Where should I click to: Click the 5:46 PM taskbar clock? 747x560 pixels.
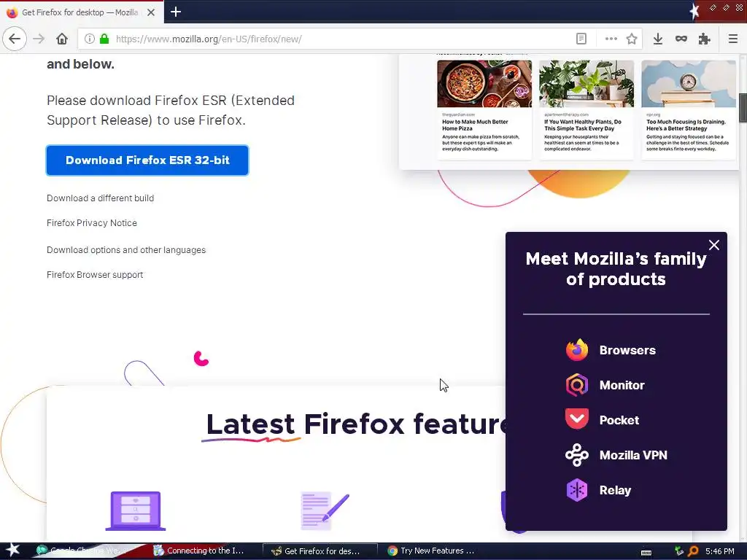tap(719, 551)
